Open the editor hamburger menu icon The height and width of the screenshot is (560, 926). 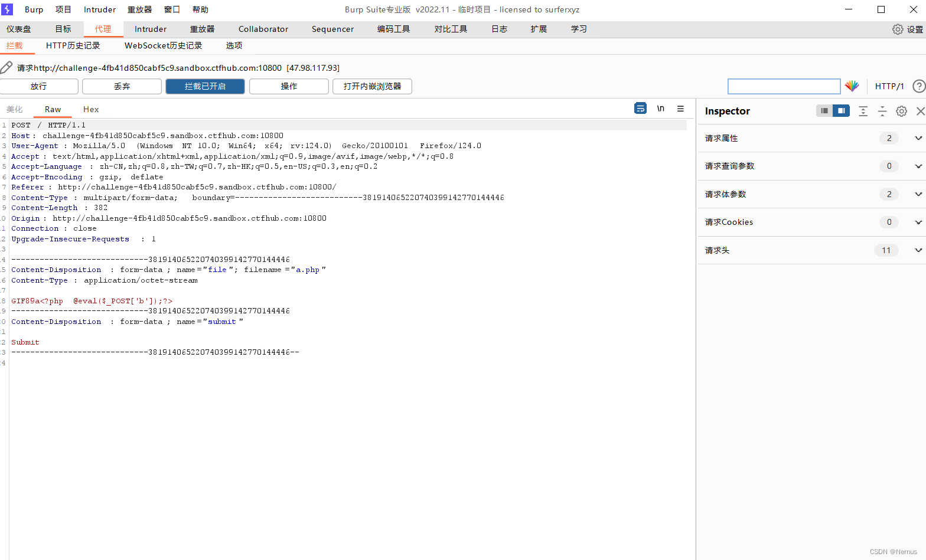[x=680, y=109]
